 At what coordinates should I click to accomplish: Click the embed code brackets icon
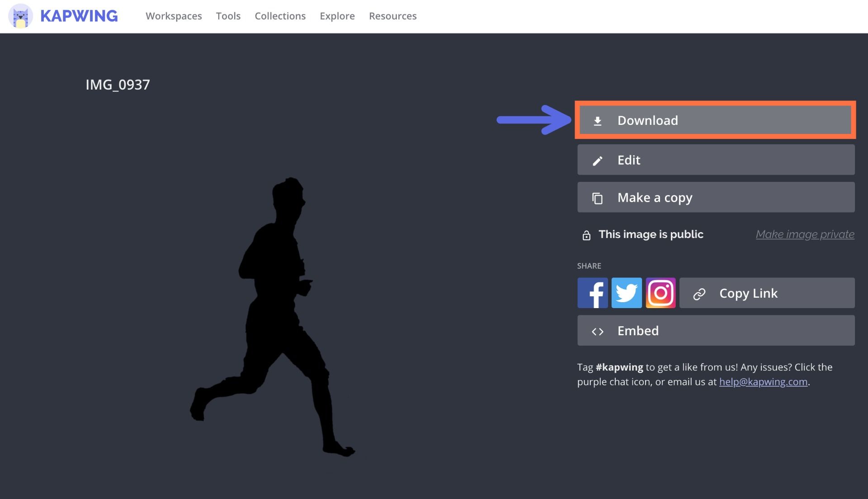597,331
